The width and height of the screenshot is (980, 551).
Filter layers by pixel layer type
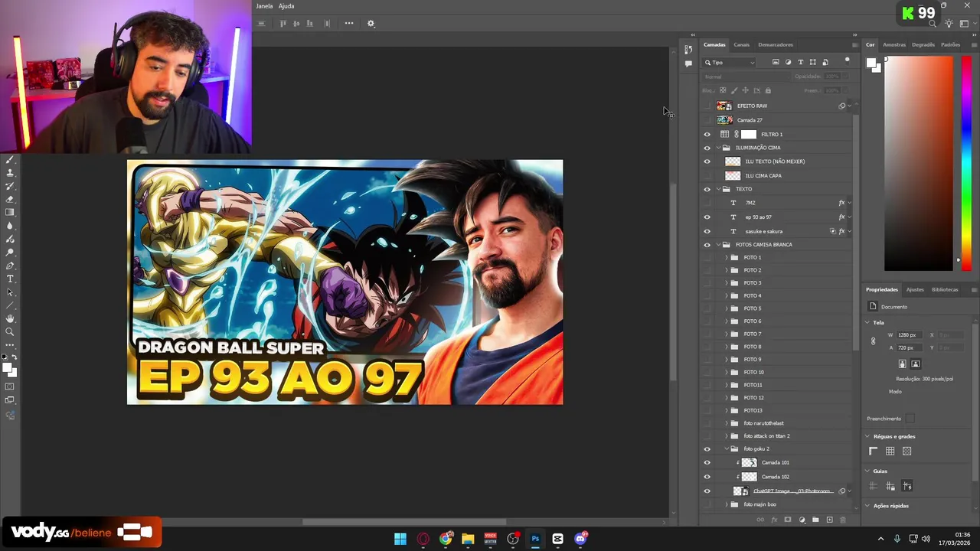pyautogui.click(x=776, y=62)
